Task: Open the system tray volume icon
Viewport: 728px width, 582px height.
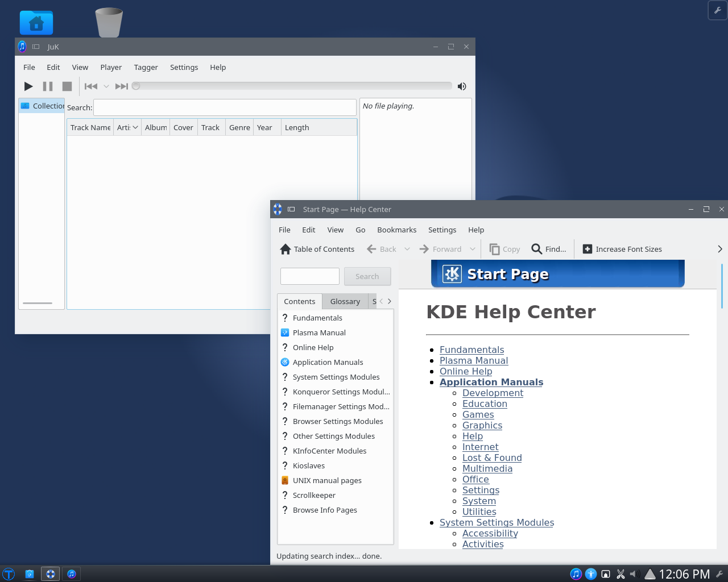Action: point(635,574)
